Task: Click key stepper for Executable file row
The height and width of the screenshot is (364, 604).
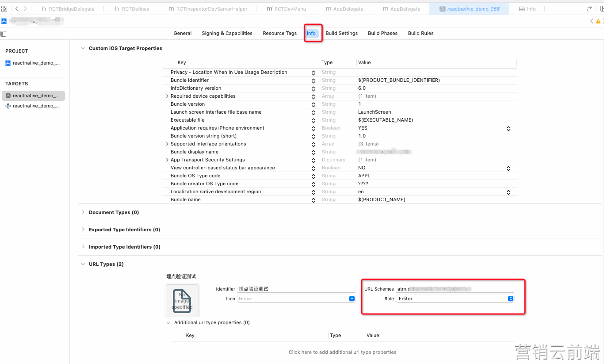Action: 313,120
